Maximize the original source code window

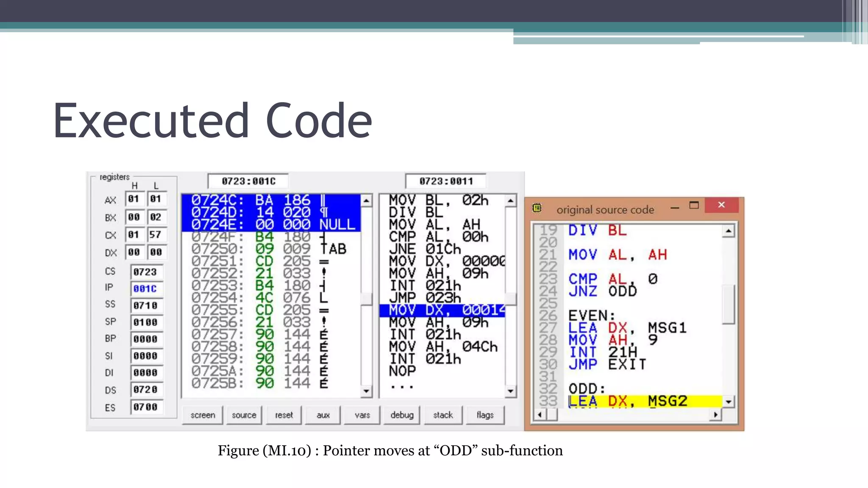(x=694, y=205)
